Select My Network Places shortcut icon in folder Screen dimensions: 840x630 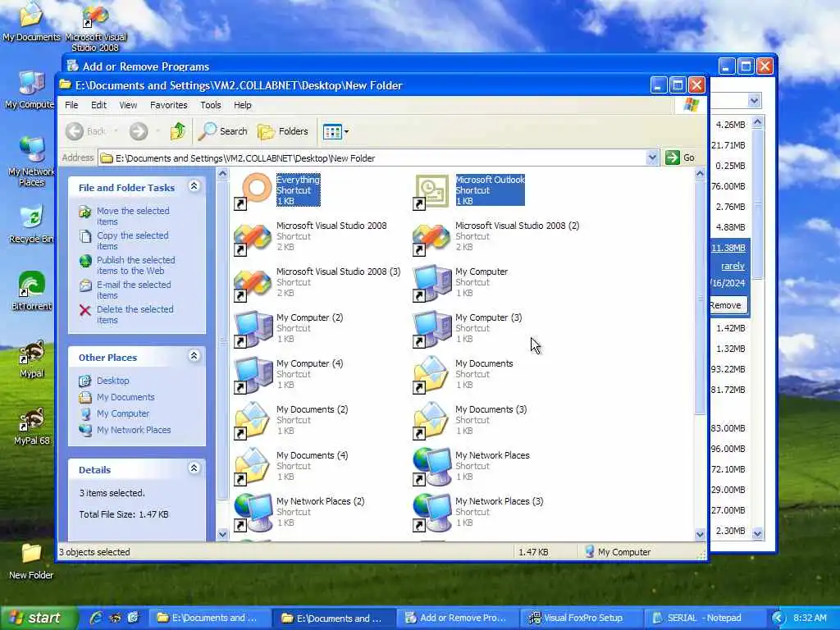click(x=431, y=467)
